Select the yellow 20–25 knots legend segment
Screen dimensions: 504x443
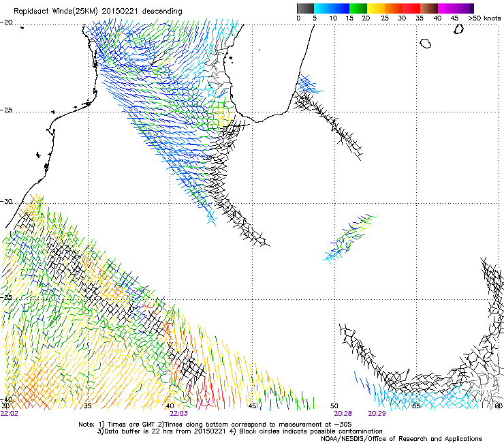[376, 8]
